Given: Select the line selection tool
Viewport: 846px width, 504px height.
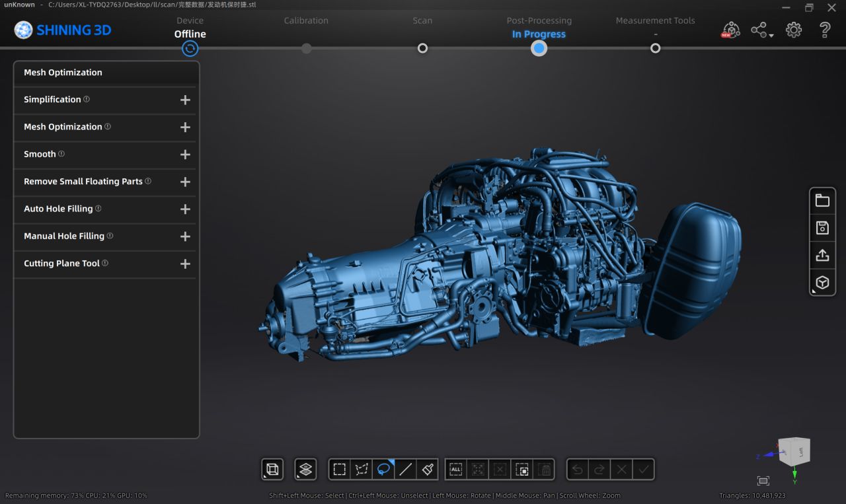Looking at the screenshot, I should click(406, 470).
